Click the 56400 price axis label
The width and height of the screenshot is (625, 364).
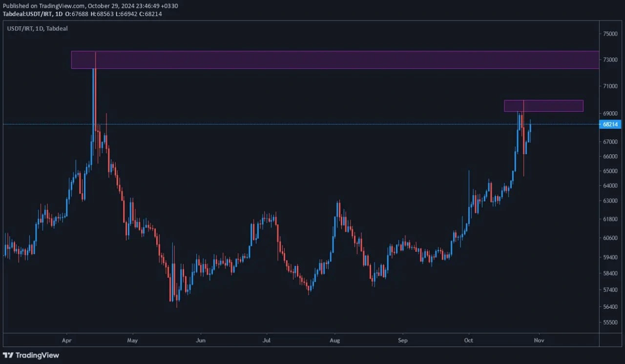tap(611, 307)
